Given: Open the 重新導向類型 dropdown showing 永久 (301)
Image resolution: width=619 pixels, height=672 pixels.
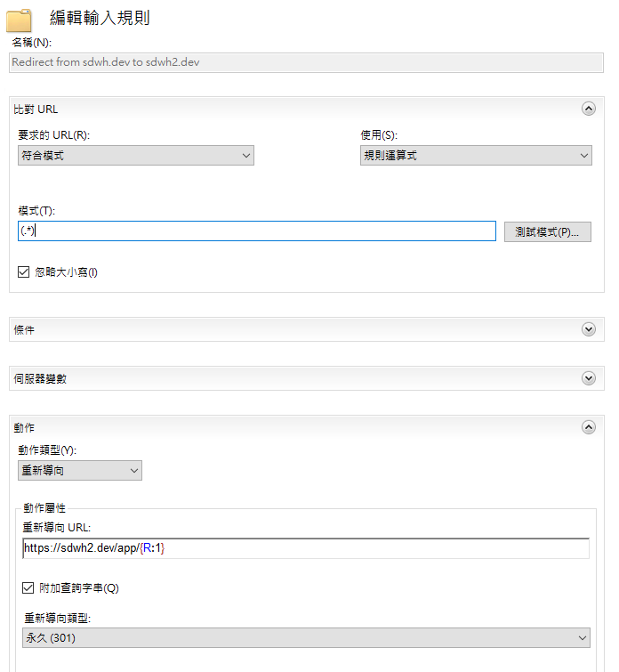Looking at the screenshot, I should point(306,637).
